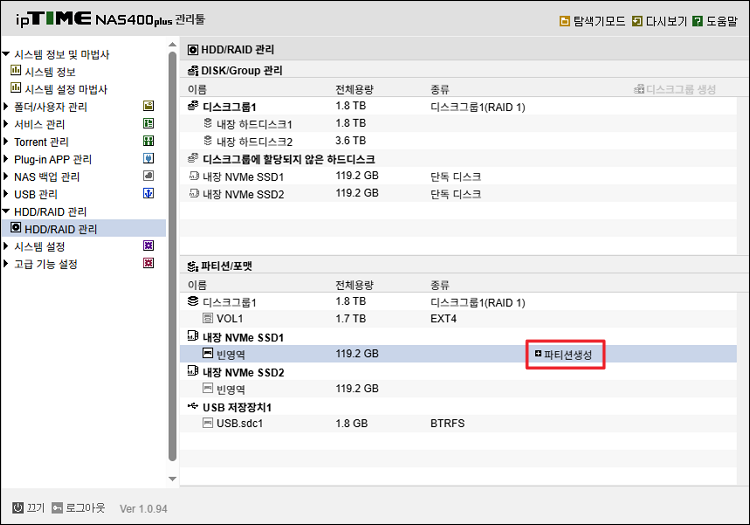Click the icon beside NAS 백업 관리
Image resolution: width=750 pixels, height=525 pixels.
point(148,177)
